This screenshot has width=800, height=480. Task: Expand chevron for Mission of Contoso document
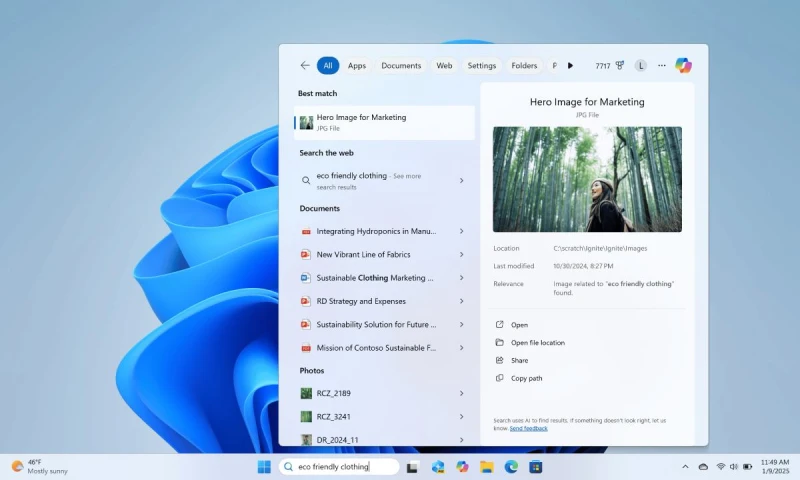click(461, 348)
